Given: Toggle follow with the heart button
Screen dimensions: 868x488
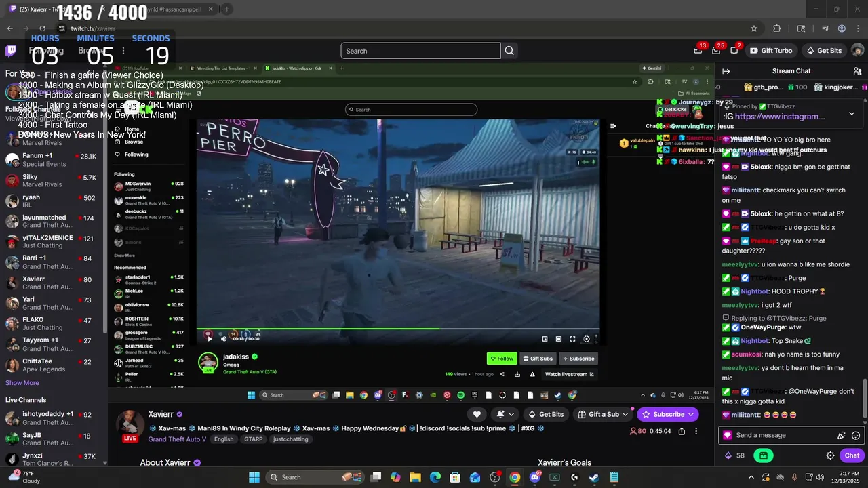Looking at the screenshot, I should tap(477, 414).
